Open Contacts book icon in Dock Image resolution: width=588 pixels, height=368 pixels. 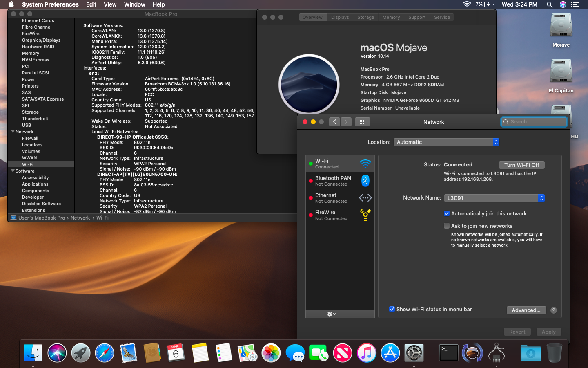[x=152, y=353]
